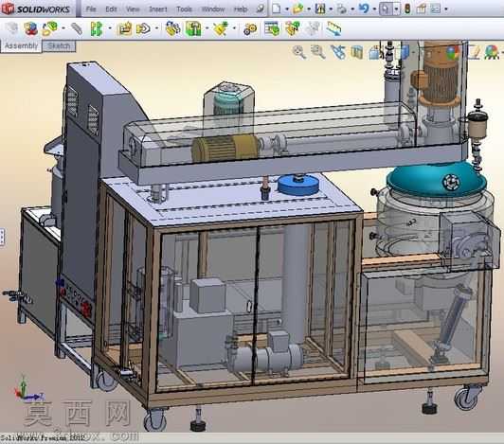Viewport: 504px width, 444px height.
Task: Expand the Save dropdown arrow
Action: click(x=331, y=9)
